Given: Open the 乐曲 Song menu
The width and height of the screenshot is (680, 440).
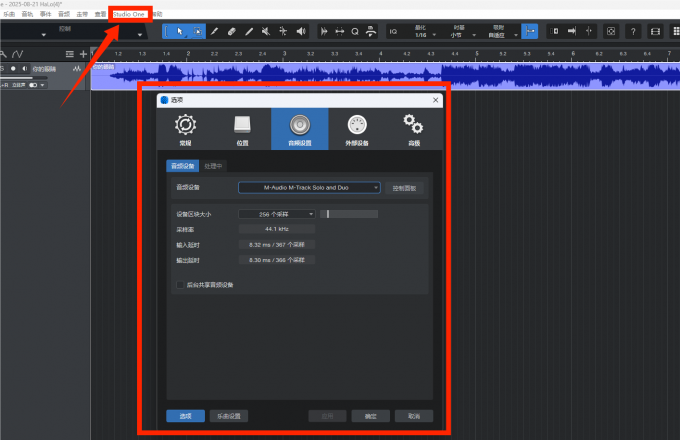Looking at the screenshot, I should pyautogui.click(x=9, y=14).
